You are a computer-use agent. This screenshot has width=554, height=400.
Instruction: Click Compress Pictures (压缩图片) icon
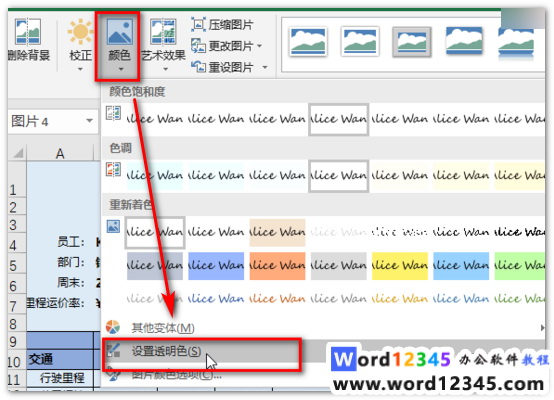[198, 24]
